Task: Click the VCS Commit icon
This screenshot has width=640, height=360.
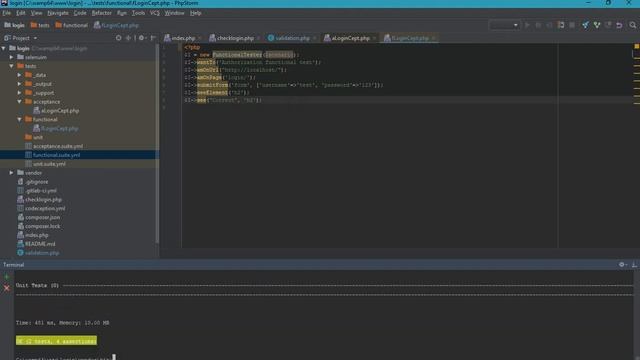Action: 597,25
